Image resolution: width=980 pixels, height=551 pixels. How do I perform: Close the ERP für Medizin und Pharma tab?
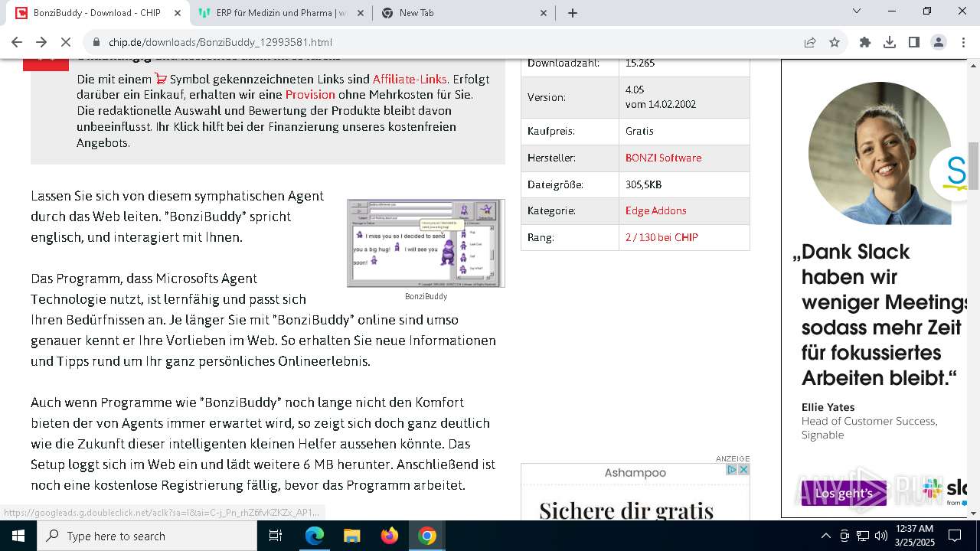tap(361, 13)
